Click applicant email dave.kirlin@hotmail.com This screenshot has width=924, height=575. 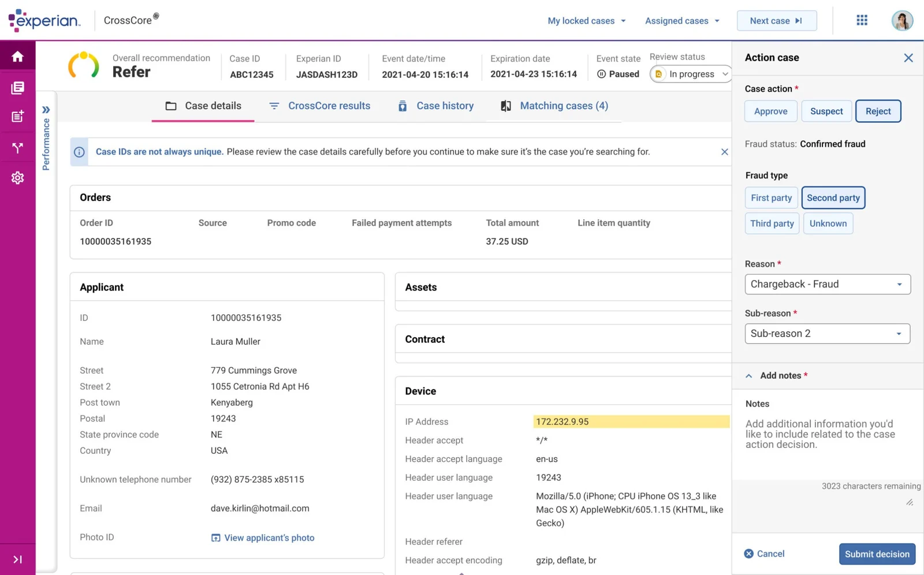click(260, 509)
